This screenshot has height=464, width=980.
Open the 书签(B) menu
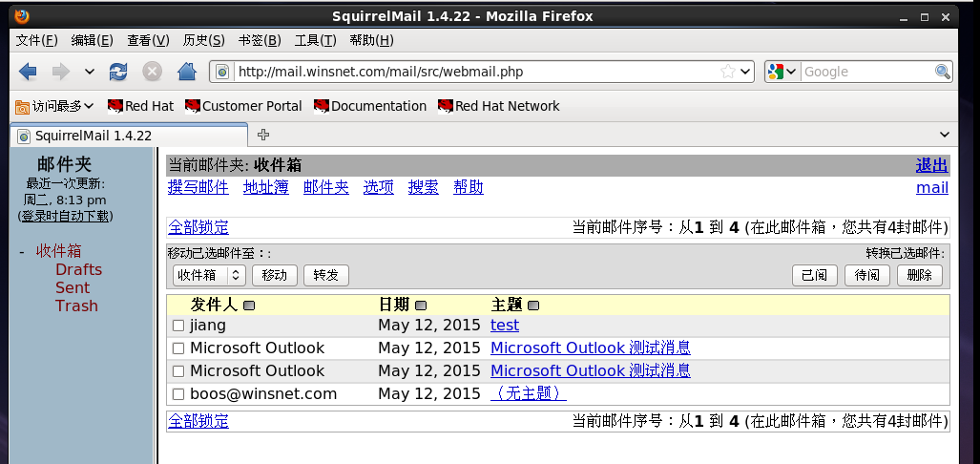tap(260, 41)
